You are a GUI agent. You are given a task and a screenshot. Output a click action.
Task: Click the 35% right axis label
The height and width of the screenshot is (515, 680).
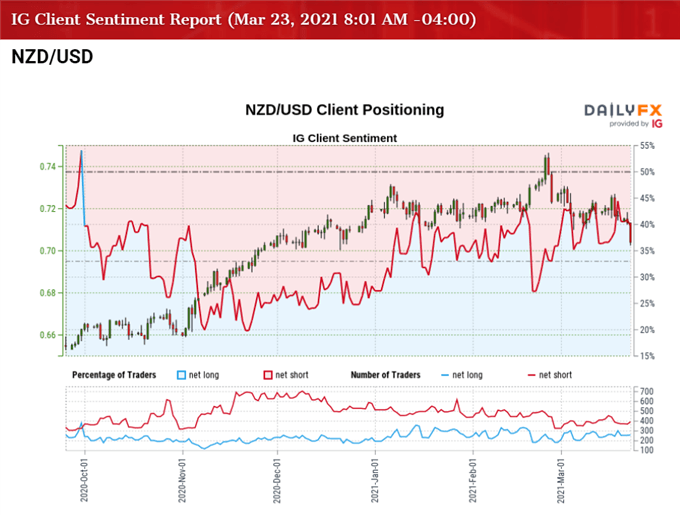[647, 251]
